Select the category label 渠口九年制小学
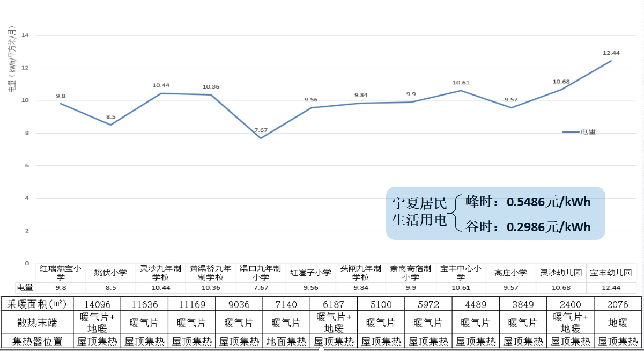644x351 pixels. pos(261,273)
